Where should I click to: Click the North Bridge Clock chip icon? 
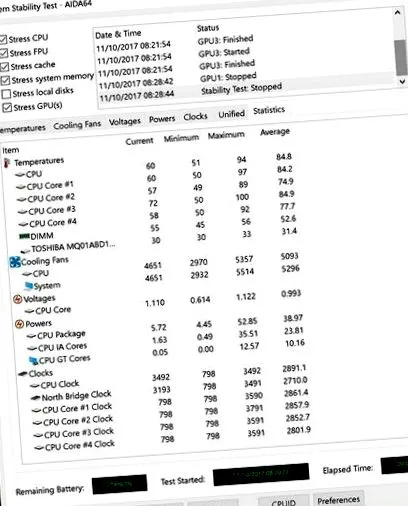click(35, 398)
